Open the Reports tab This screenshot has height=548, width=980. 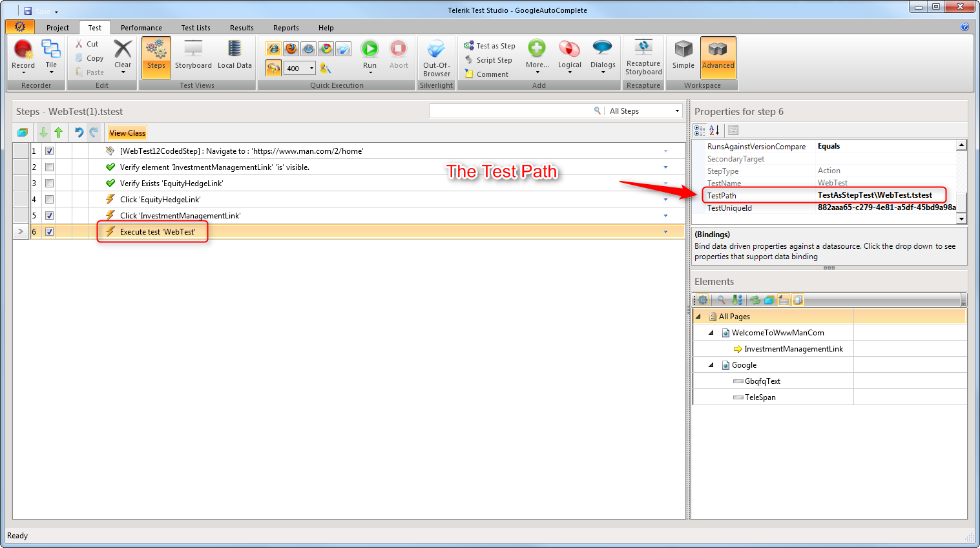click(286, 28)
